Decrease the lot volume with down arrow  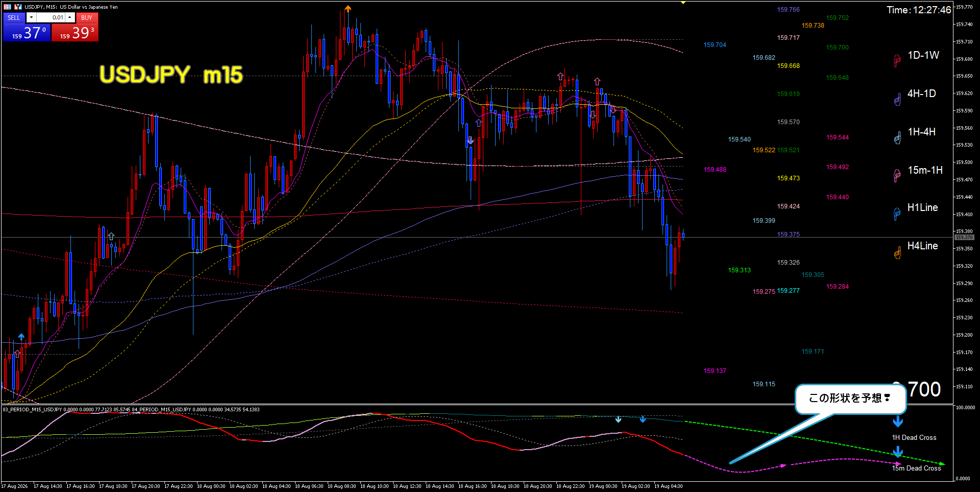31,17
